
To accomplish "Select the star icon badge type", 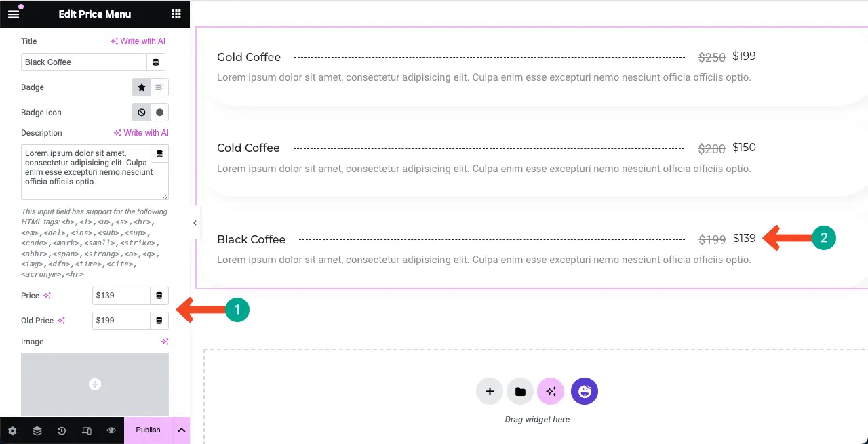I will pyautogui.click(x=141, y=87).
